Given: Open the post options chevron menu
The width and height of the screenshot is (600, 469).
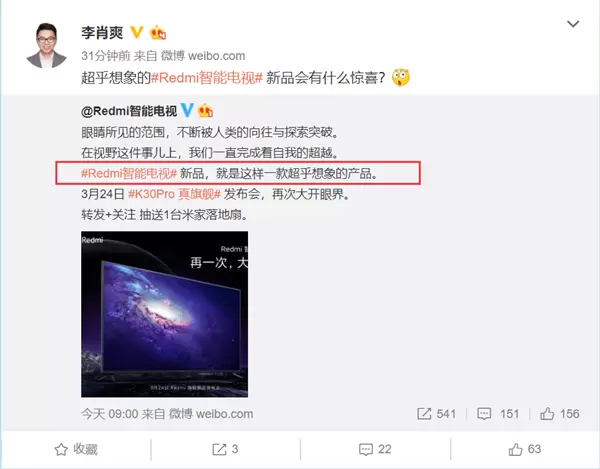Looking at the screenshot, I should click(573, 24).
